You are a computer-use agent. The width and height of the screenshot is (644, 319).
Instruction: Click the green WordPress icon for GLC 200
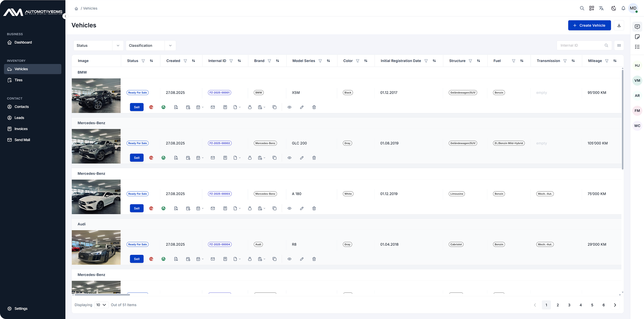click(x=163, y=158)
